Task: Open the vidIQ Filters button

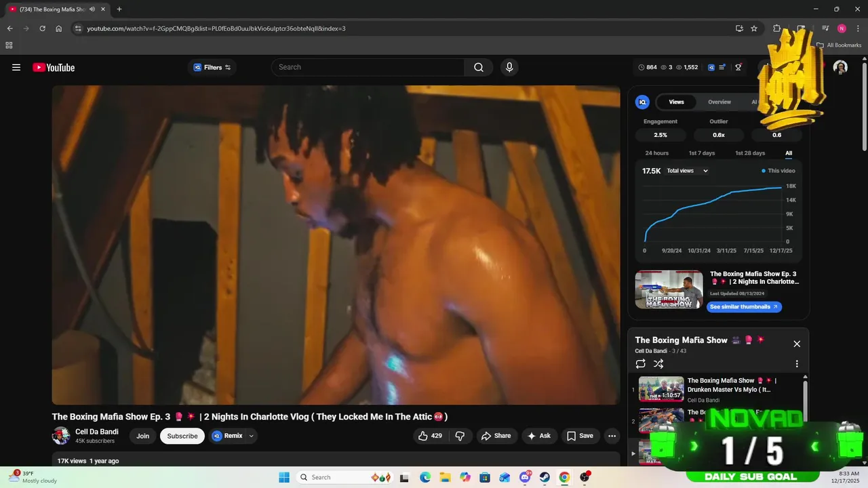Action: (212, 67)
